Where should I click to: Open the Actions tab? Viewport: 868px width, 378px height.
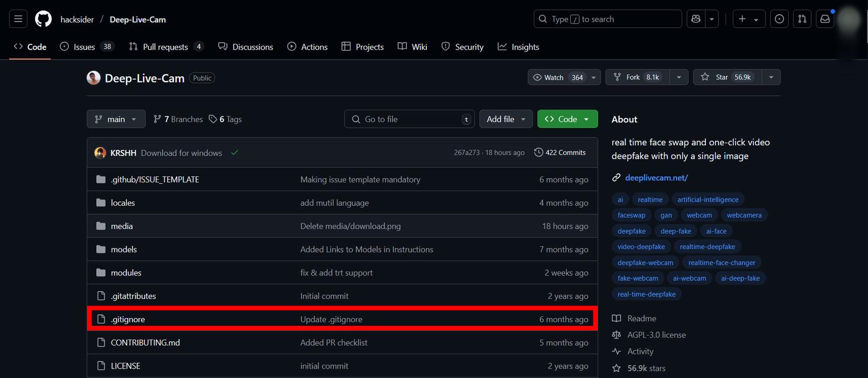click(307, 47)
